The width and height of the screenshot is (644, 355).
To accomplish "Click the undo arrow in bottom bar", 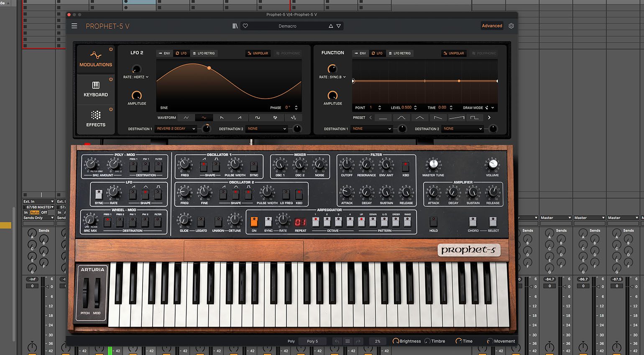I will tap(337, 341).
